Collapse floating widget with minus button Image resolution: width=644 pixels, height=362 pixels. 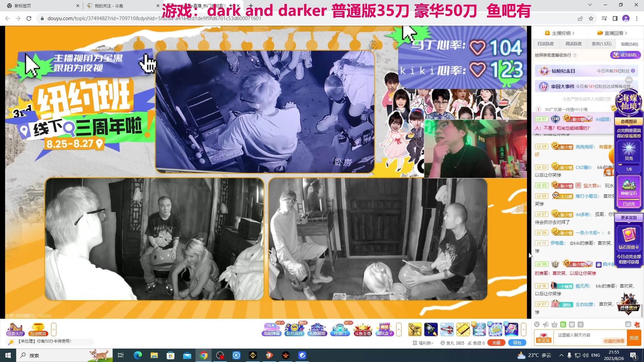[629, 80]
